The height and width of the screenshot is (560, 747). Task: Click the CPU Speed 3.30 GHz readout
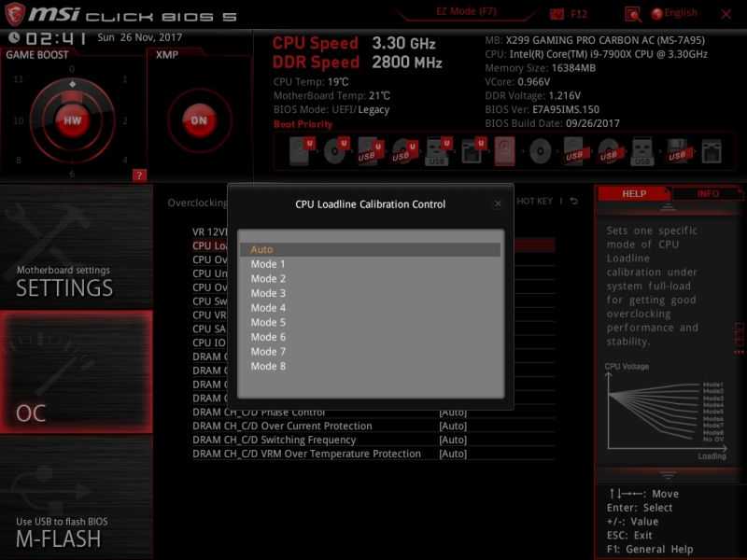click(354, 43)
